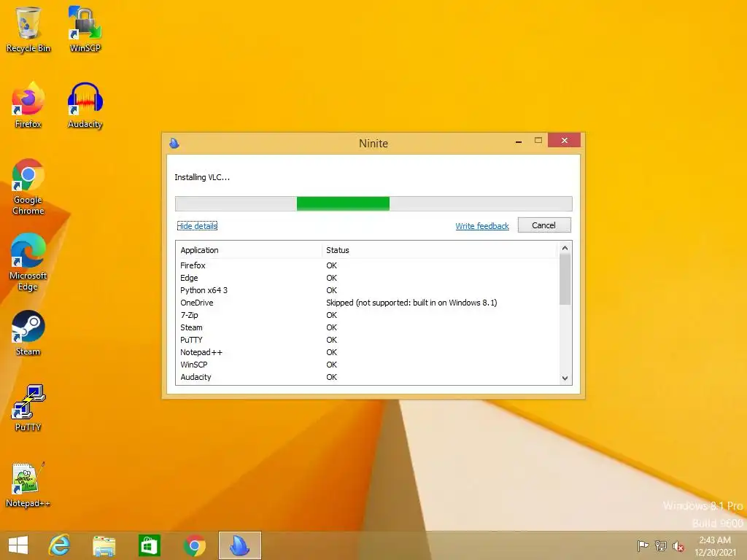Image resolution: width=747 pixels, height=560 pixels.
Task: Click the Installing VLC... status text
Action: point(202,177)
